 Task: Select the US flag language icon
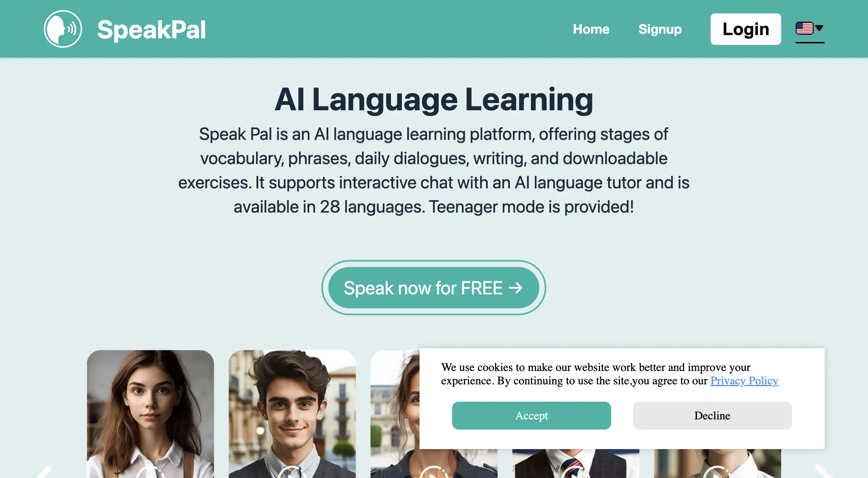(804, 28)
